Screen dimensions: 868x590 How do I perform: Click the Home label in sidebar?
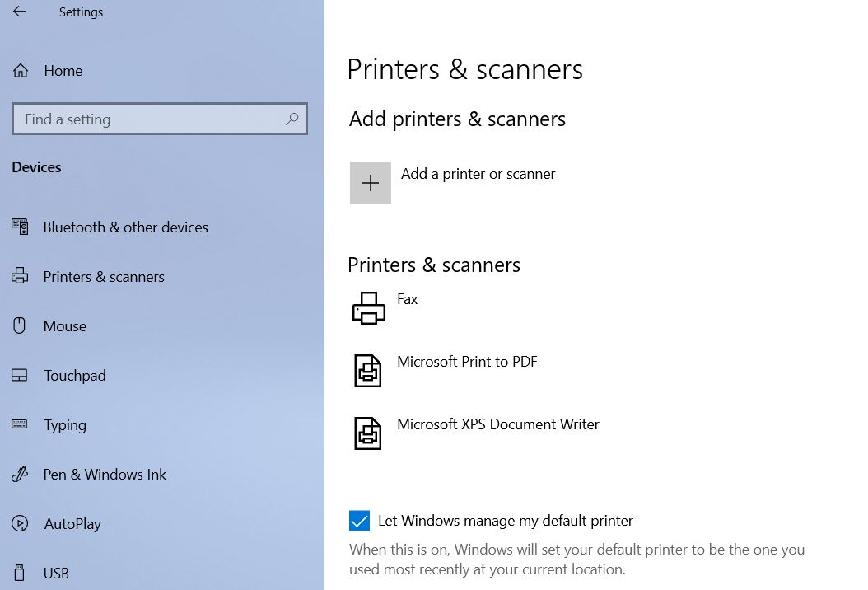63,71
